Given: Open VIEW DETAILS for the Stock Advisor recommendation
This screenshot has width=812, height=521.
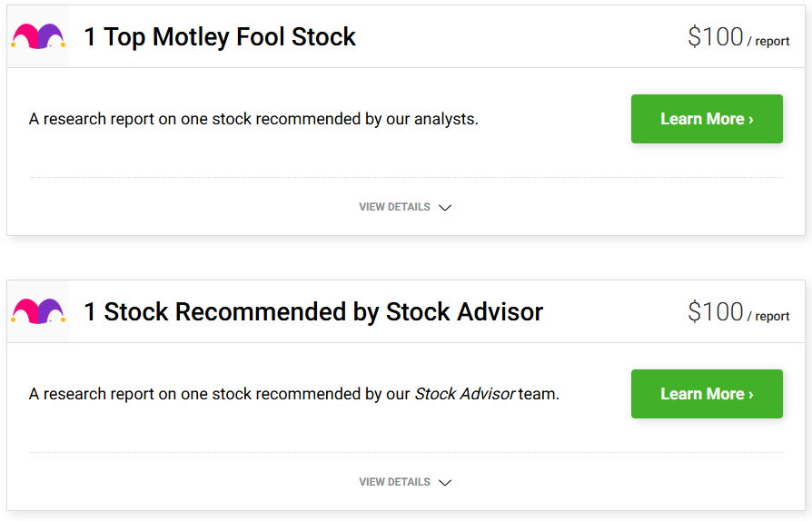Looking at the screenshot, I should pyautogui.click(x=394, y=482).
